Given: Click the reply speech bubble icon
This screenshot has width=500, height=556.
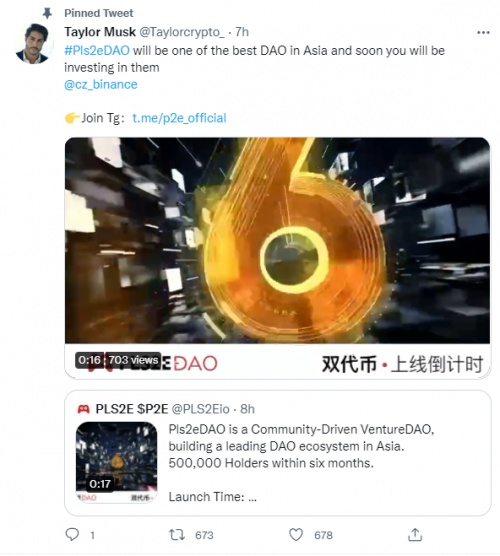Looking at the screenshot, I should [72, 534].
